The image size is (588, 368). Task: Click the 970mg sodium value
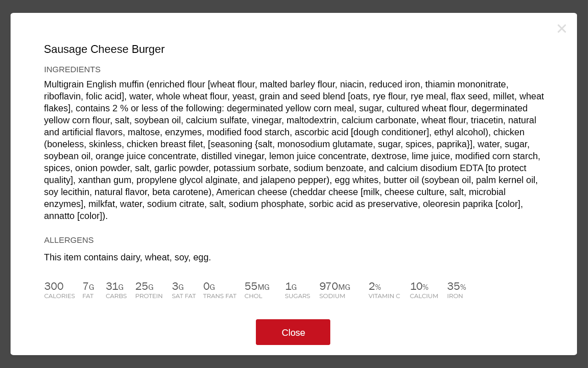(334, 286)
